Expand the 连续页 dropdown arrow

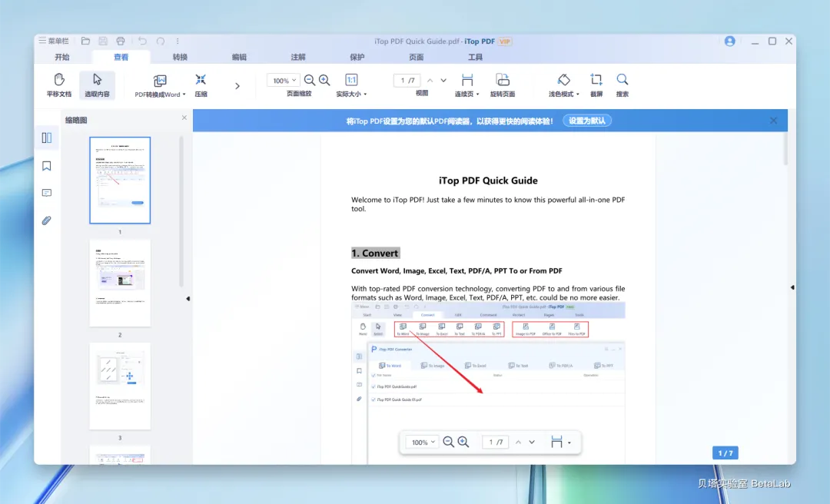tap(477, 94)
